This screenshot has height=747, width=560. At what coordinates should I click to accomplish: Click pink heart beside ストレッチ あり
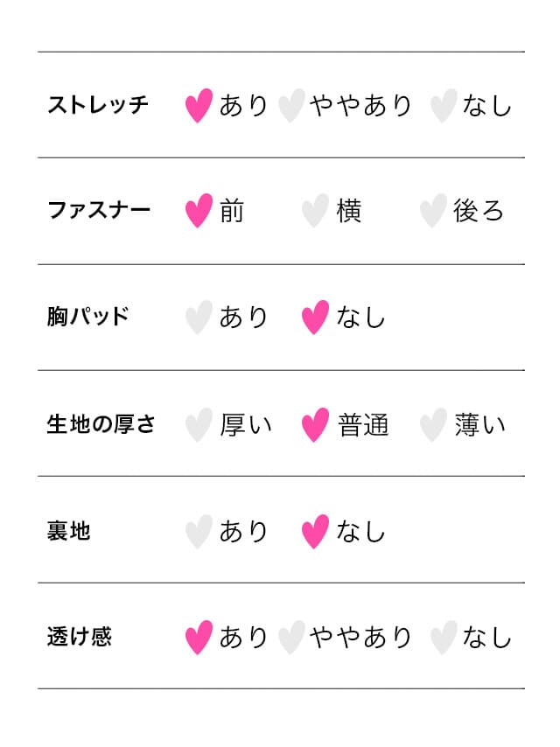199,106
